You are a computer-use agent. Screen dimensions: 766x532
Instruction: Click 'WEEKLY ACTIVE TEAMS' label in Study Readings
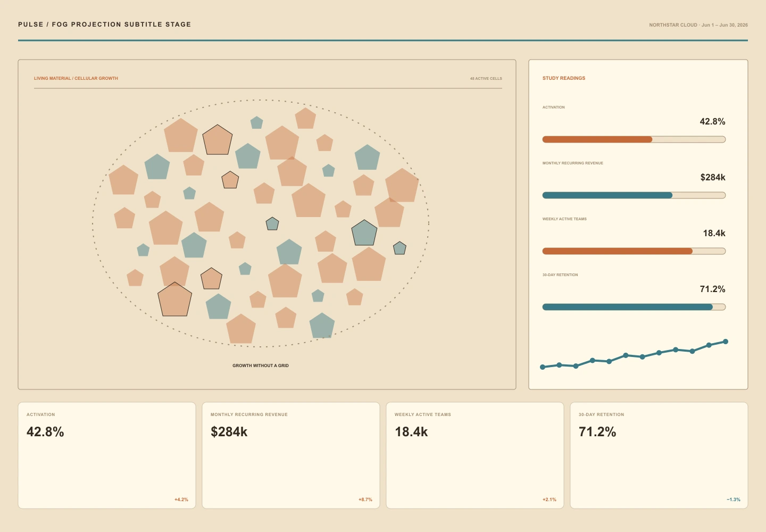coord(564,219)
